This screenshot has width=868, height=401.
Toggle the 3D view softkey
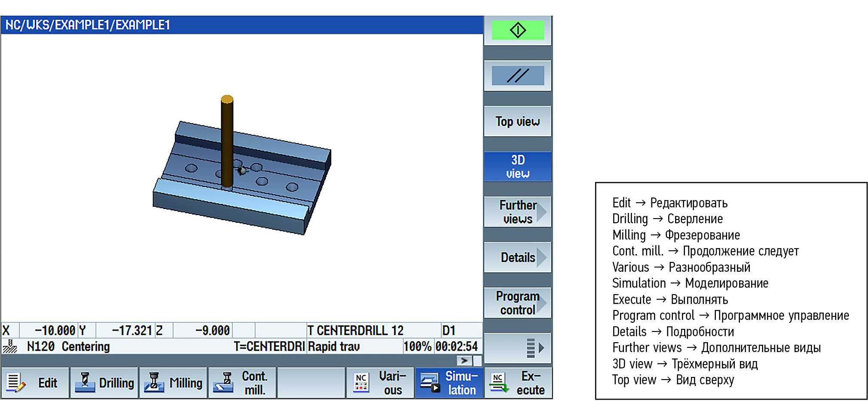pos(517,167)
